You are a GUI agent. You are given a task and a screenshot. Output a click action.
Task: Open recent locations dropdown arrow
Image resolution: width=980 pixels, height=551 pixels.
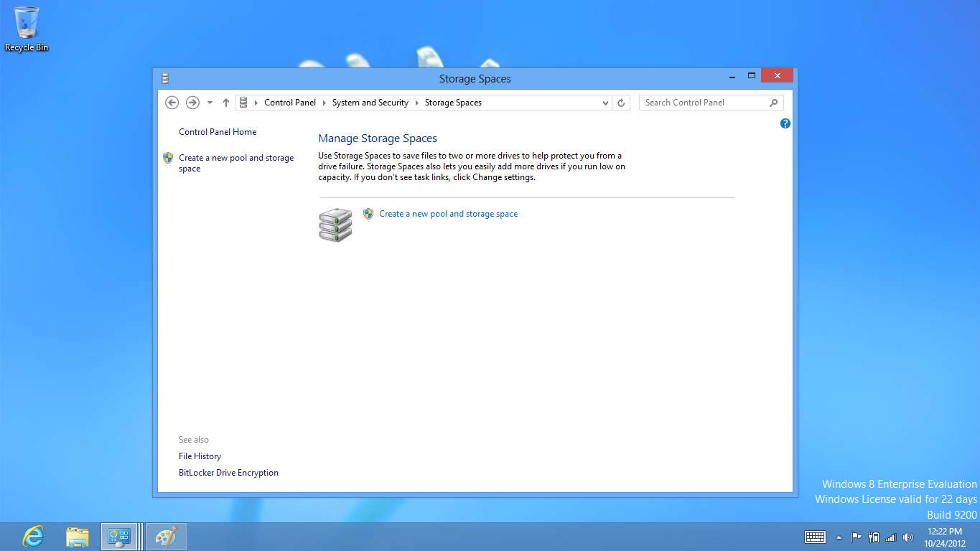pos(210,103)
